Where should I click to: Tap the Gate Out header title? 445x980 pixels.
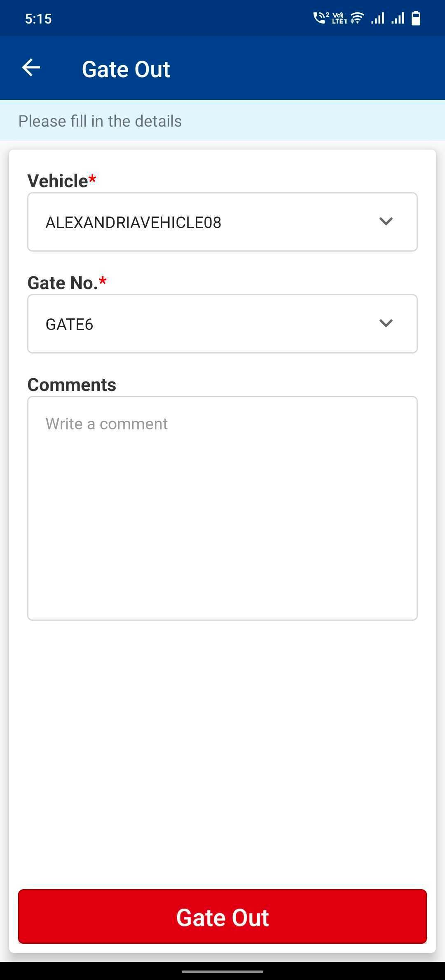point(126,69)
